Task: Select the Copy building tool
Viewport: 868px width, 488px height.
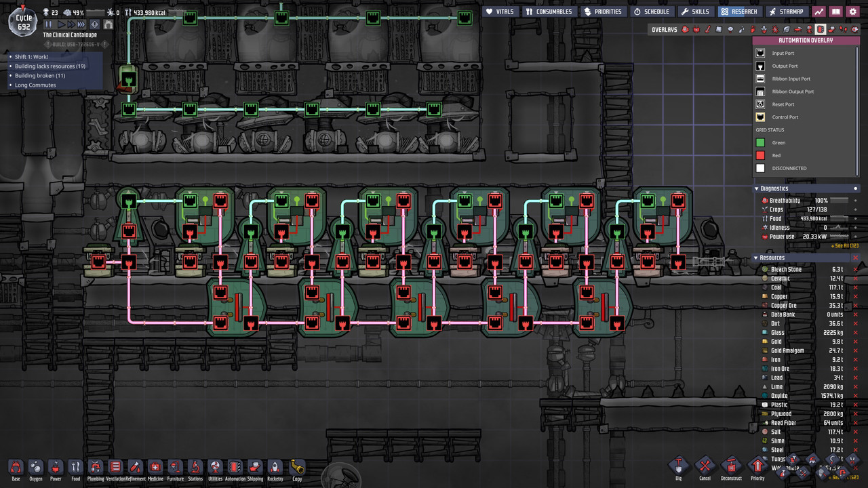Action: 297,467
